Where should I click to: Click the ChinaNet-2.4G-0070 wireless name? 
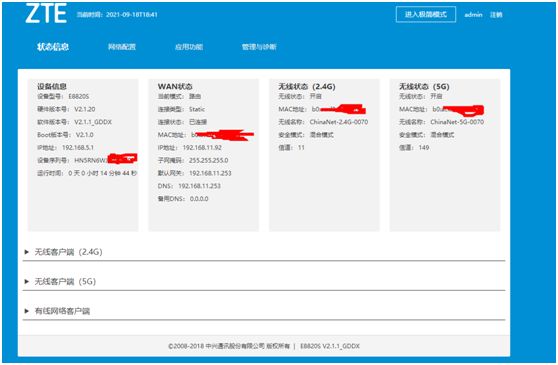click(x=339, y=122)
